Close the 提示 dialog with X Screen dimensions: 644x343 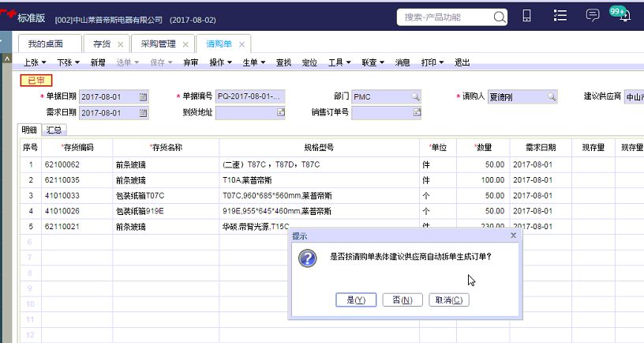(x=513, y=236)
